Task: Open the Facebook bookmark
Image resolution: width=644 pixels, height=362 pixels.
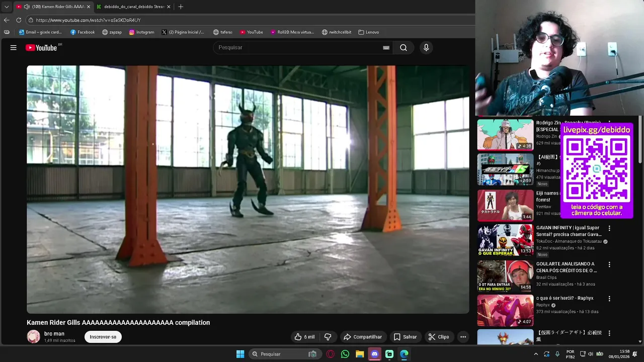Action: coord(83,32)
